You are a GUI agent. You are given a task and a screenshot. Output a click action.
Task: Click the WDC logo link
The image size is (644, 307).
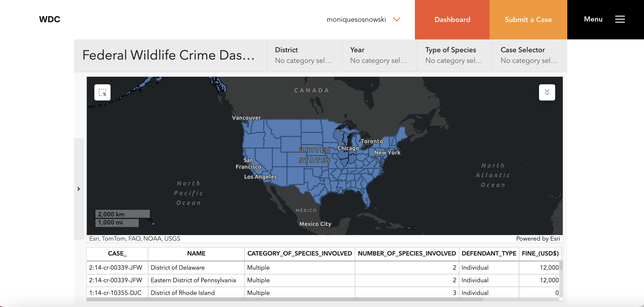click(x=49, y=19)
